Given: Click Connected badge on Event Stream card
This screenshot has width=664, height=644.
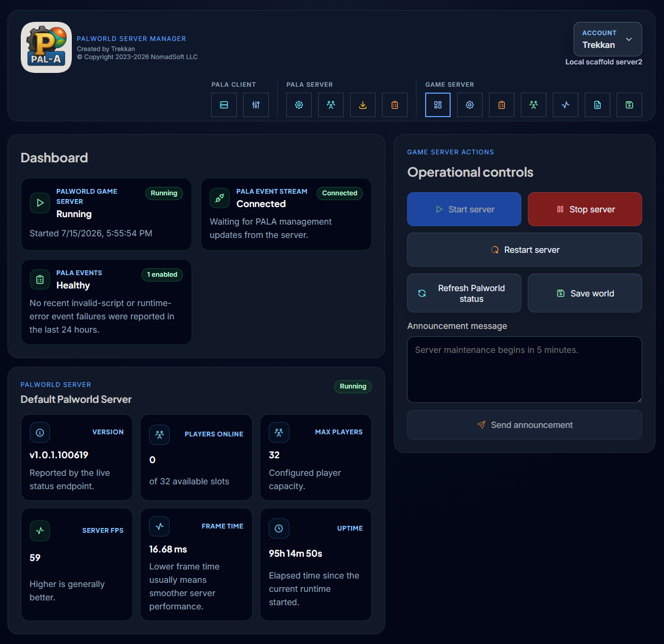Looking at the screenshot, I should [x=339, y=193].
